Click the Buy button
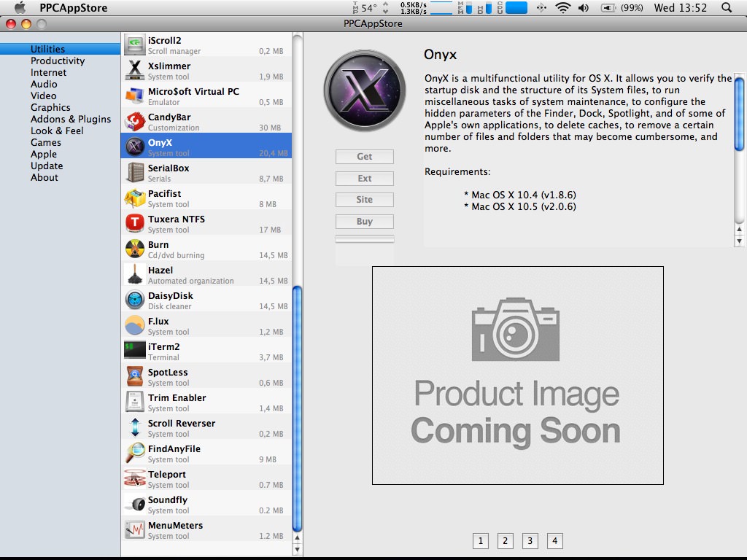 pos(365,222)
